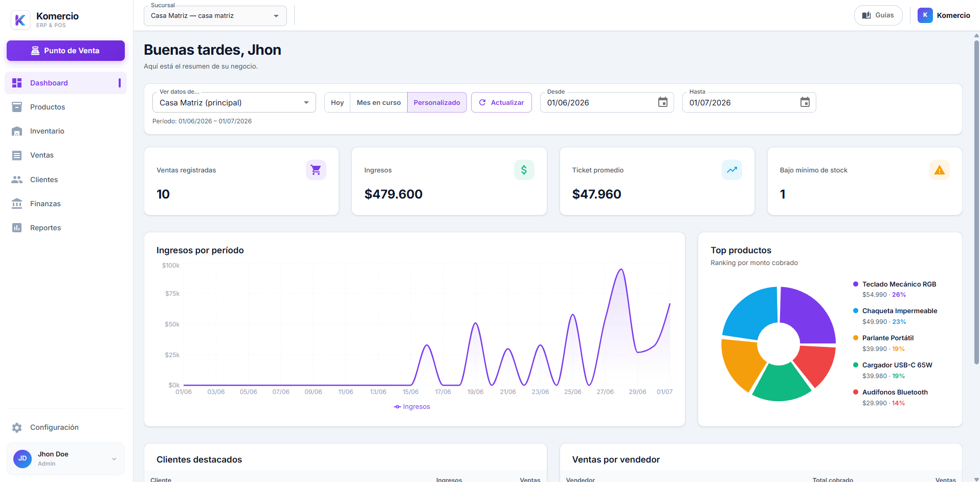Go to Inventario section

(65, 131)
